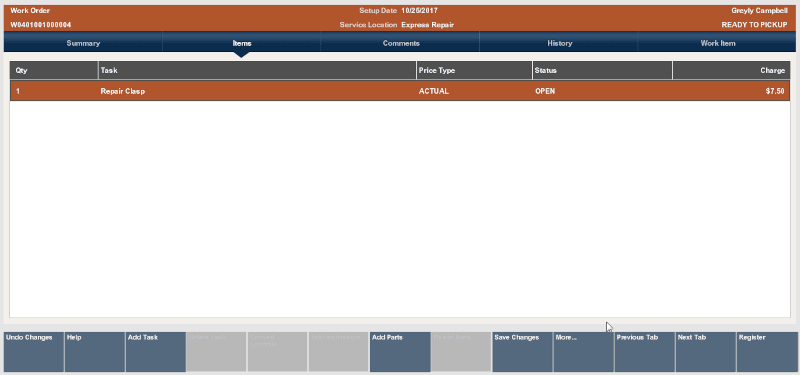Click customer name Greyly Campbell
The height and width of the screenshot is (375, 800).
759,11
